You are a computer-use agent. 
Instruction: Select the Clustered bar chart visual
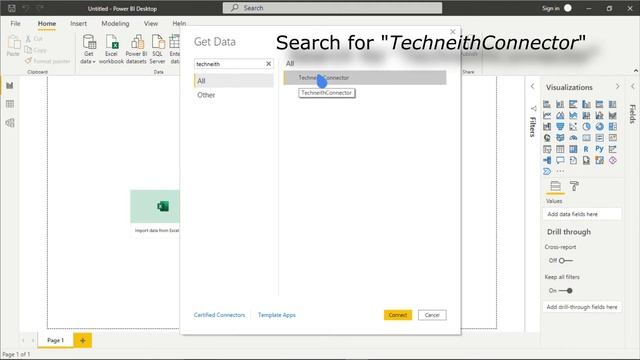(573, 104)
